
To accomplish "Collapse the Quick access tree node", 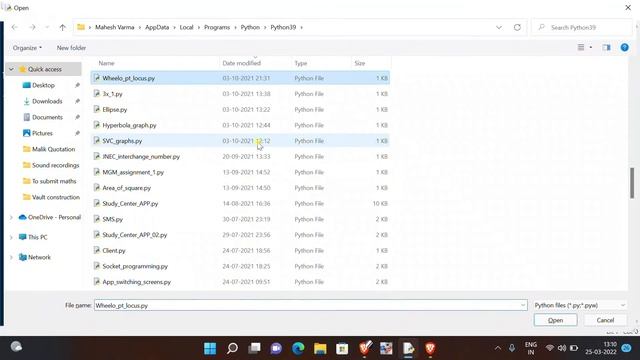I will (11, 69).
